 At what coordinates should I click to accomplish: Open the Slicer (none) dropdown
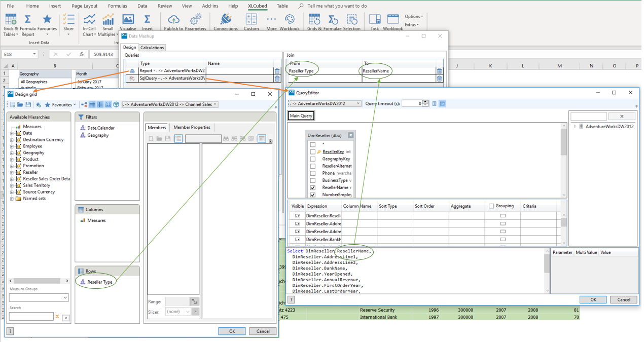pos(177,312)
